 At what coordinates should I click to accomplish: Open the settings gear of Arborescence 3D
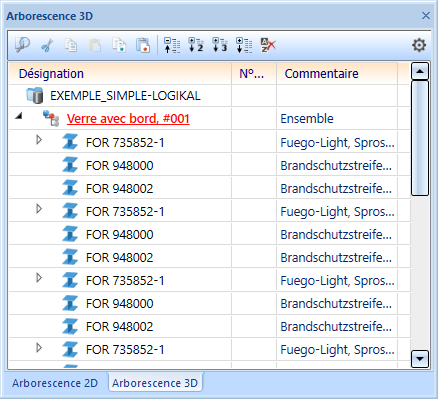(419, 45)
